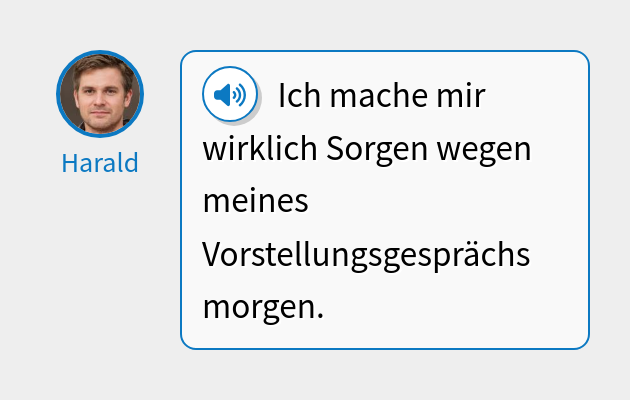This screenshot has height=400, width=630.
Task: Click the sound waves on the speaker button
Action: pos(238,95)
